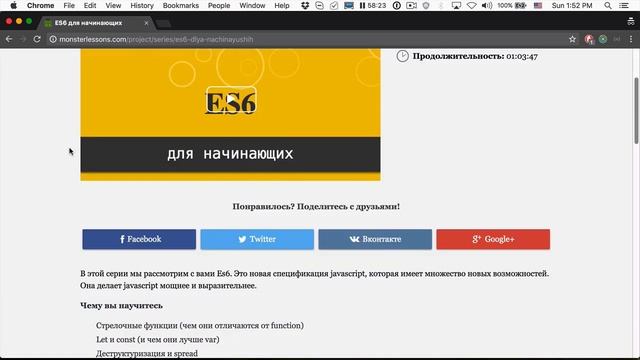640x360 pixels.
Task: Click the checkmark task icon in menu bar
Action: (334, 5)
